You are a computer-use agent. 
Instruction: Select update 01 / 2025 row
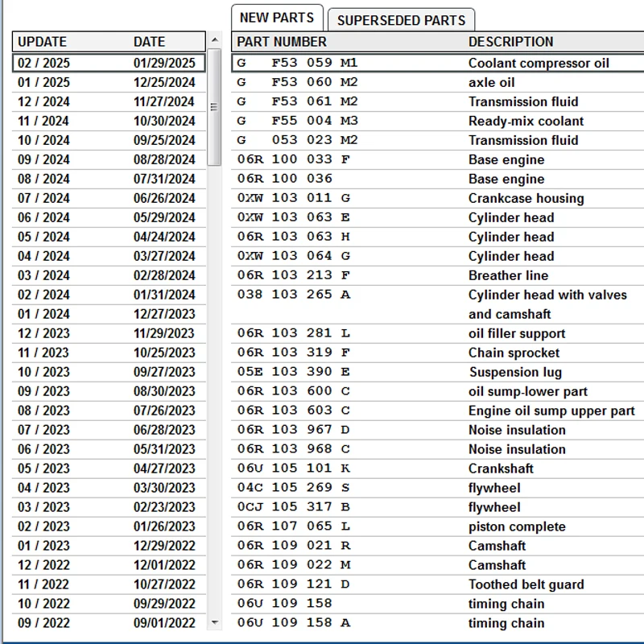[109, 82]
